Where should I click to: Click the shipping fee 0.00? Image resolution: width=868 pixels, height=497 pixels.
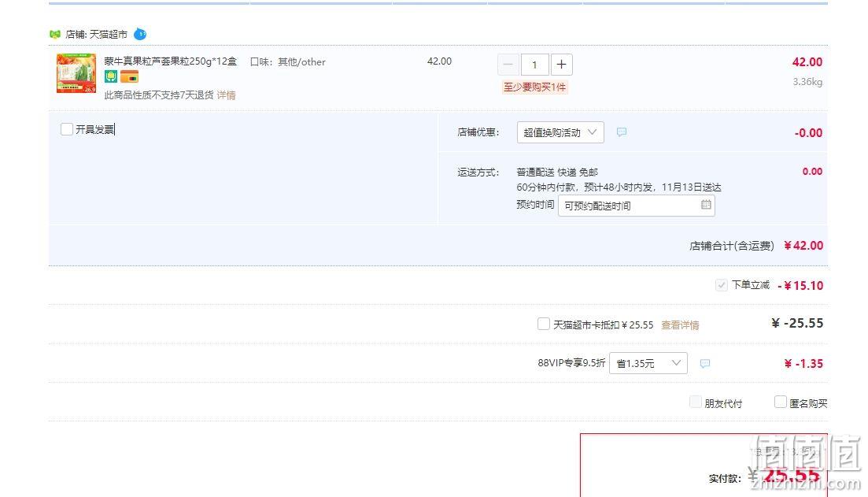[812, 172]
